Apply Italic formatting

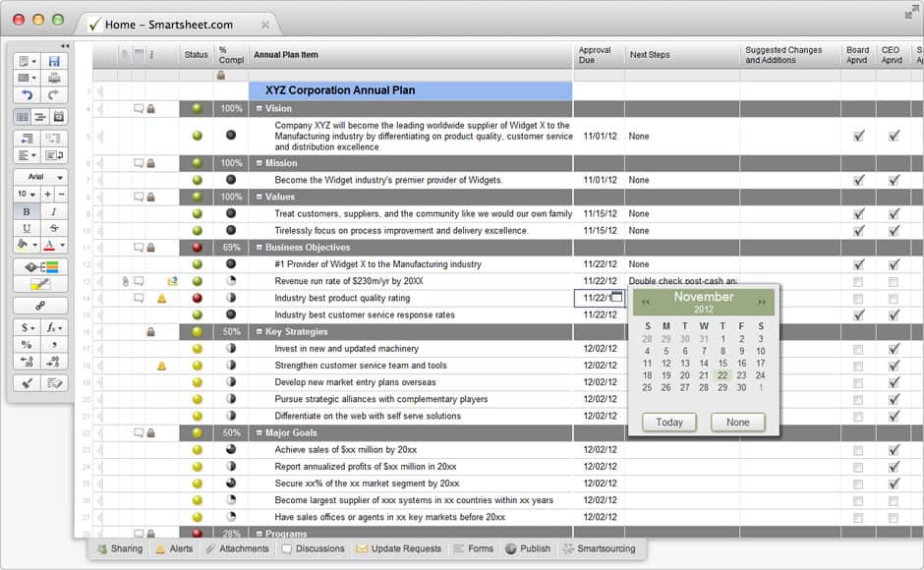point(54,211)
